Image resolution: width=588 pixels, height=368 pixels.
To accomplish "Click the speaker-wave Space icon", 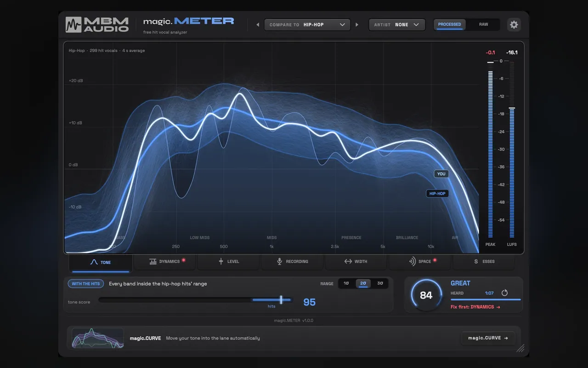I will coord(413,261).
